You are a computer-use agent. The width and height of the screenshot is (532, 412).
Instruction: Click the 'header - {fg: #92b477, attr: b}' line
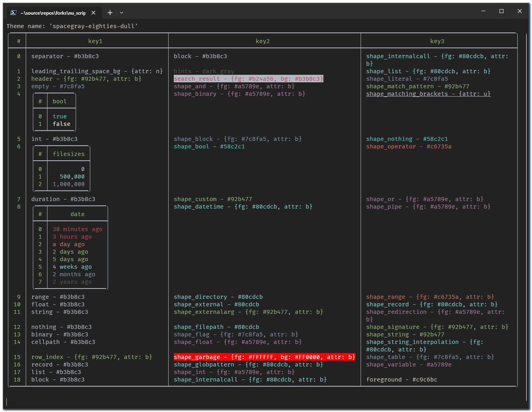pyautogui.click(x=86, y=79)
